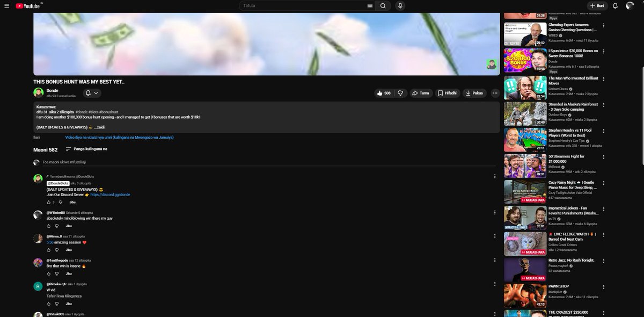The height and width of the screenshot is (317, 644).
Task: Dislike the comment by @Minsa_0
Action: [x=57, y=250]
